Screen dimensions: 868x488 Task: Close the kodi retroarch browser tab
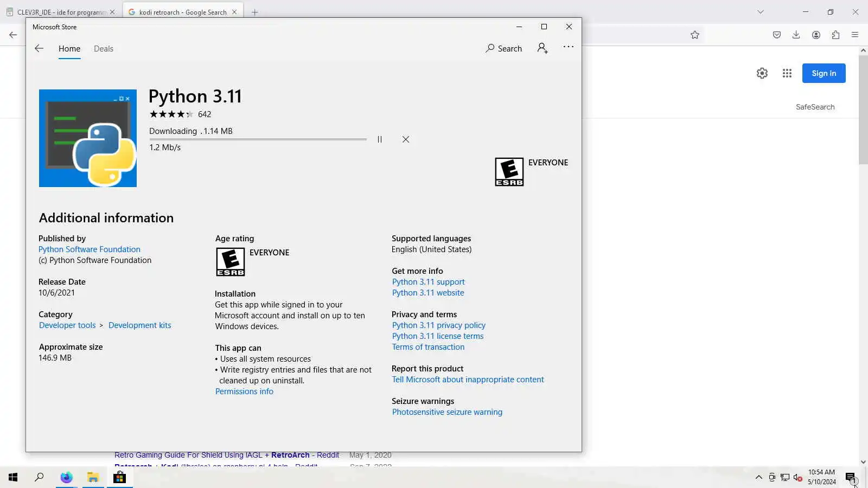pos(234,12)
